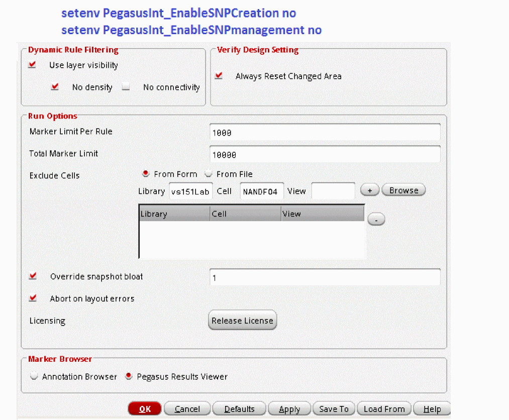Toggle Always Reset Changed Area checkbox
Image resolution: width=509 pixels, height=420 pixels.
point(219,76)
